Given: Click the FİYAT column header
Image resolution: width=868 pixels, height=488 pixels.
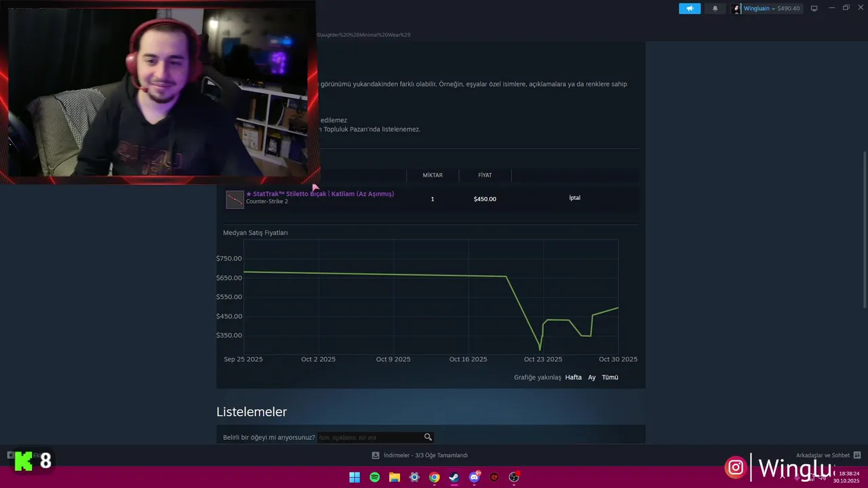Looking at the screenshot, I should 485,175.
